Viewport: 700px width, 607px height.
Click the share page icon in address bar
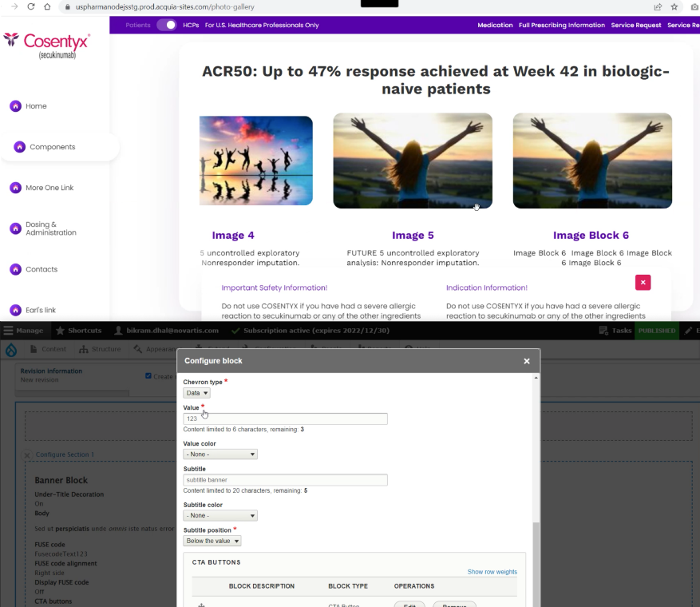tap(658, 6)
